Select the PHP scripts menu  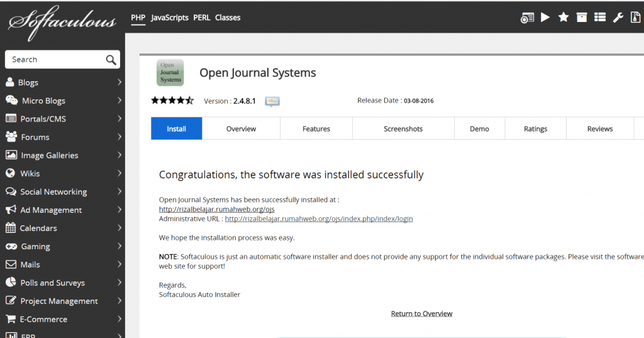tap(138, 18)
